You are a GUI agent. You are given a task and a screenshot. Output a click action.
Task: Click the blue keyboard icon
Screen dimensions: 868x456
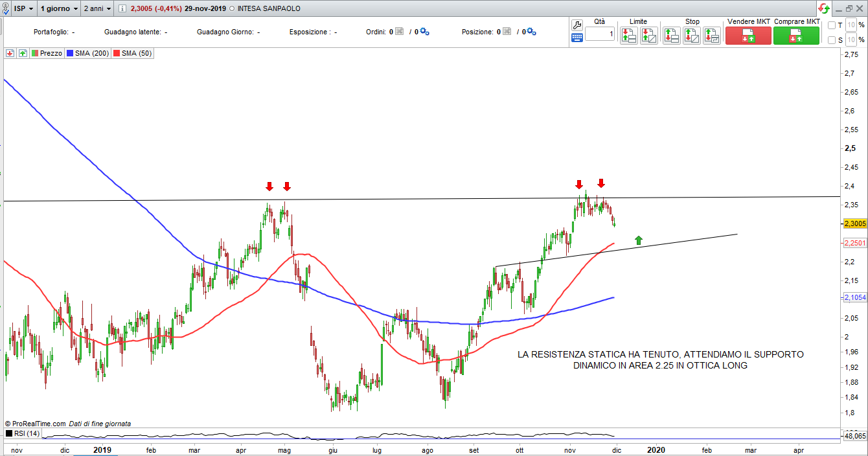[577, 38]
